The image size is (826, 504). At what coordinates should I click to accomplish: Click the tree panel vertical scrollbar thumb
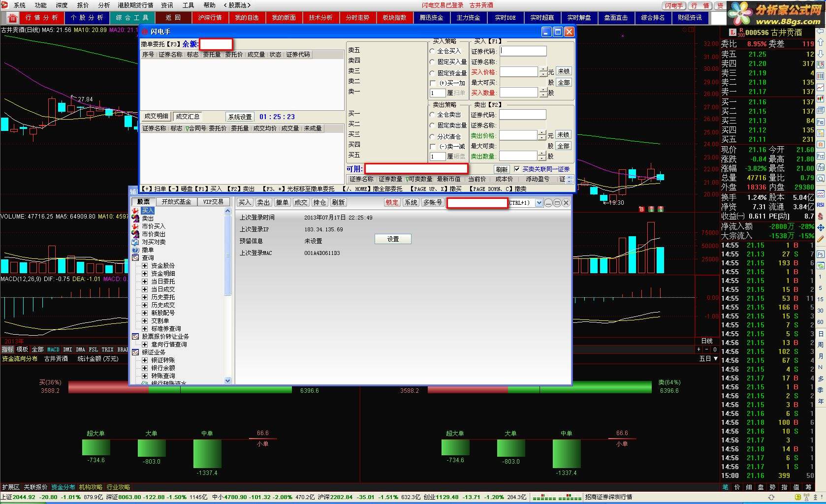(x=227, y=255)
